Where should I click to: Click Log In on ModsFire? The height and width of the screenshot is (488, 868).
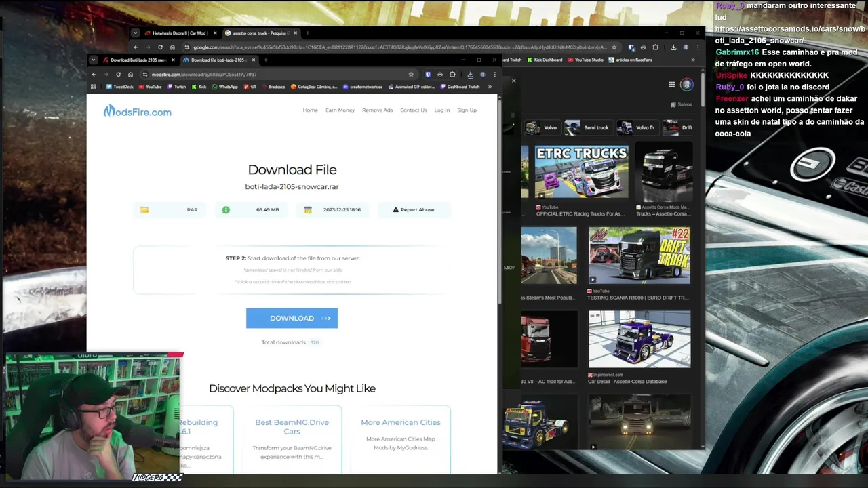(x=442, y=110)
